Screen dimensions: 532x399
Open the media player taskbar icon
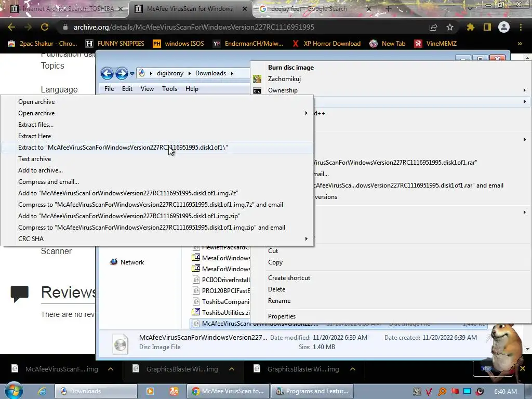[x=150, y=391]
